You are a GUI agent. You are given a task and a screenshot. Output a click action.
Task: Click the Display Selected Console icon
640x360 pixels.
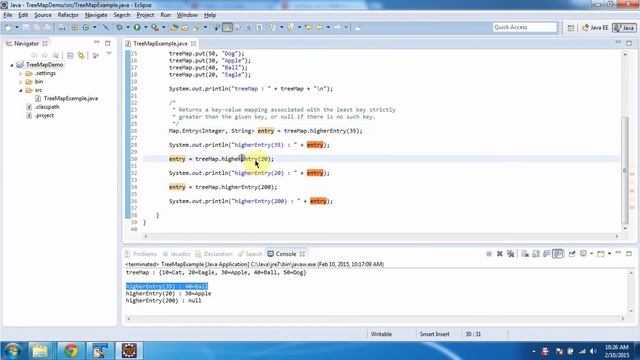point(583,254)
